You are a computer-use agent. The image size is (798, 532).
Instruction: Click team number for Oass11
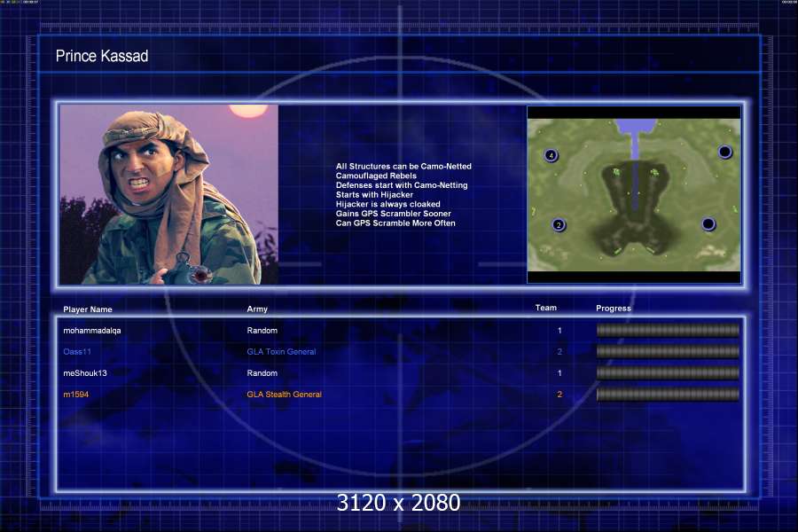pyautogui.click(x=559, y=352)
